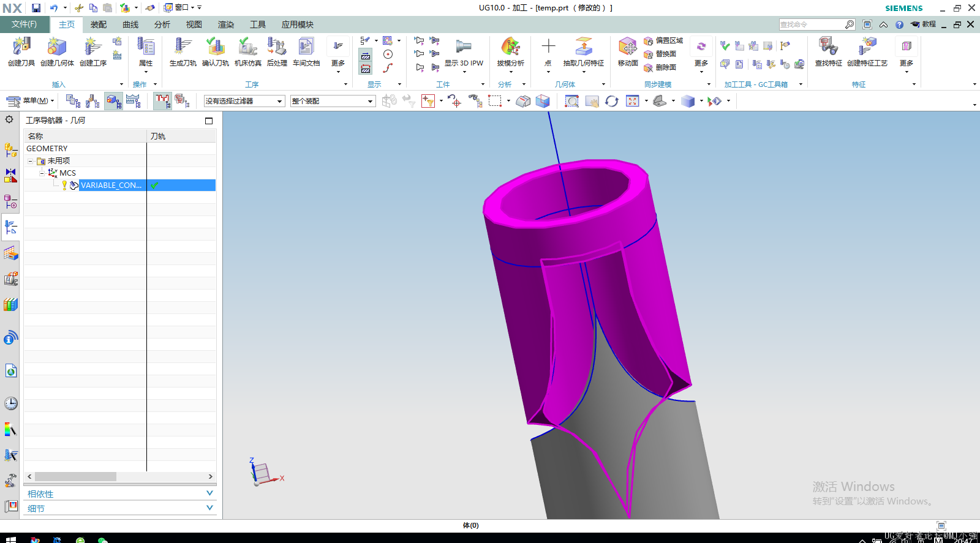Select the VARIABLE_CON... operation row
The height and width of the screenshot is (543, 980).
click(120, 185)
